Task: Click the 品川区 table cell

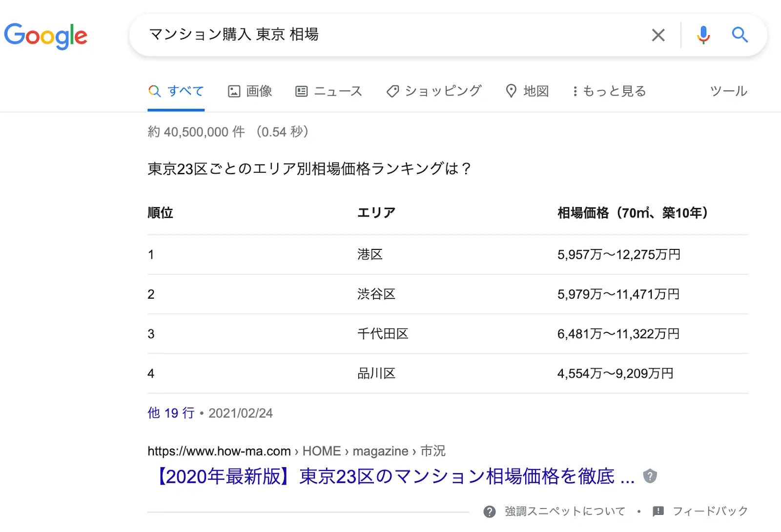Action: 376,374
